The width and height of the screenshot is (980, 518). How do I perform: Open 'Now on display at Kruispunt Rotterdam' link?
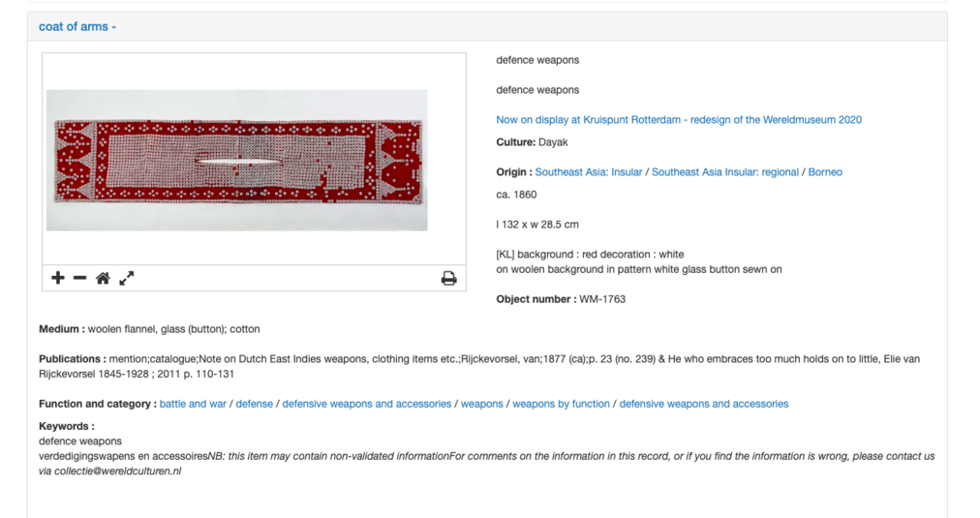678,120
